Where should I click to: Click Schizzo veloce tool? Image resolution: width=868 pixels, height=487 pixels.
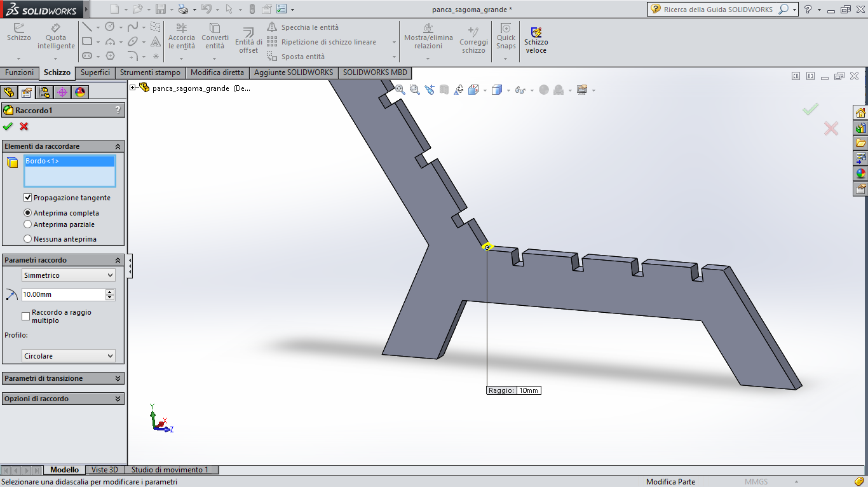coord(536,40)
